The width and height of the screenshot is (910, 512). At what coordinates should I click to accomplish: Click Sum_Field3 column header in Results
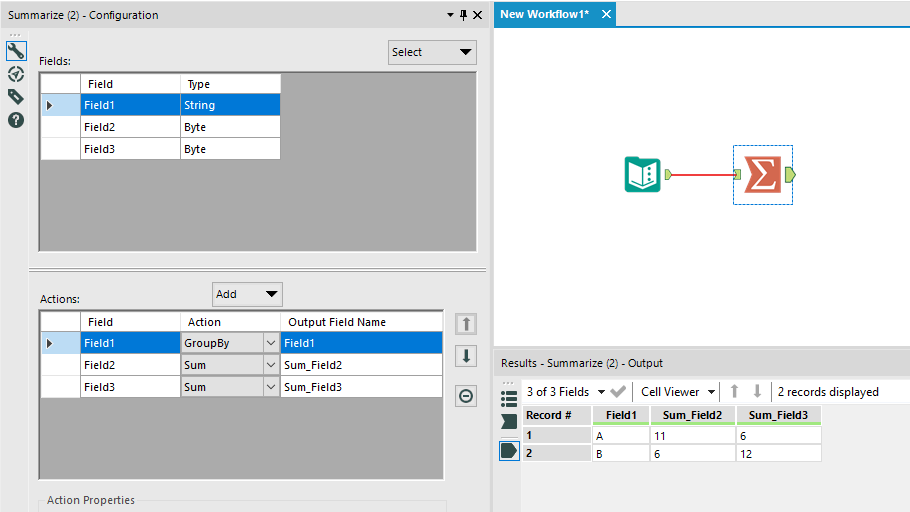pyautogui.click(x=778, y=415)
